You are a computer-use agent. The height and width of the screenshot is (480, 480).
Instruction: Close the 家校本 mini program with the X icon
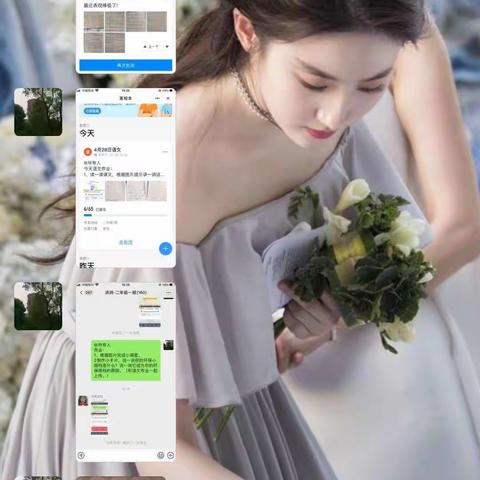pos(168,98)
